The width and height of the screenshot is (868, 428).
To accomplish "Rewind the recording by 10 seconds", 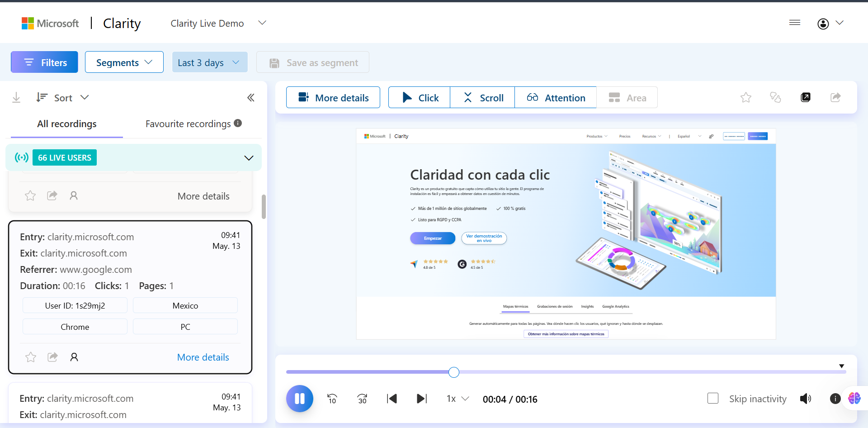I will 332,399.
